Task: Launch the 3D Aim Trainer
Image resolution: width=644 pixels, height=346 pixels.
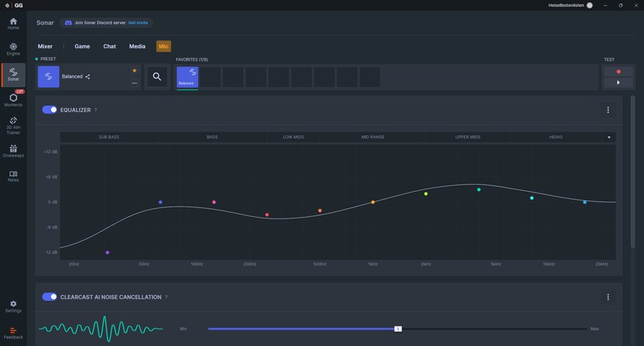Action: coord(13,126)
